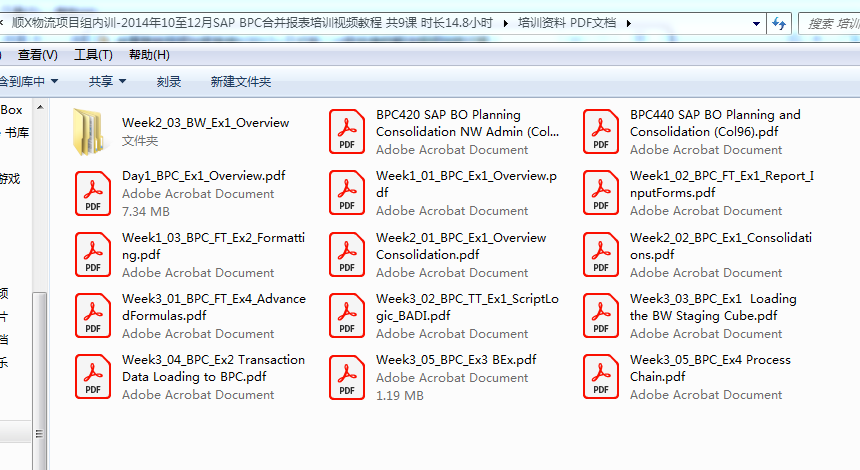
Task: Click the Week3_05_BPC_Ex4 Process Chain.pdf name
Action: click(710, 368)
